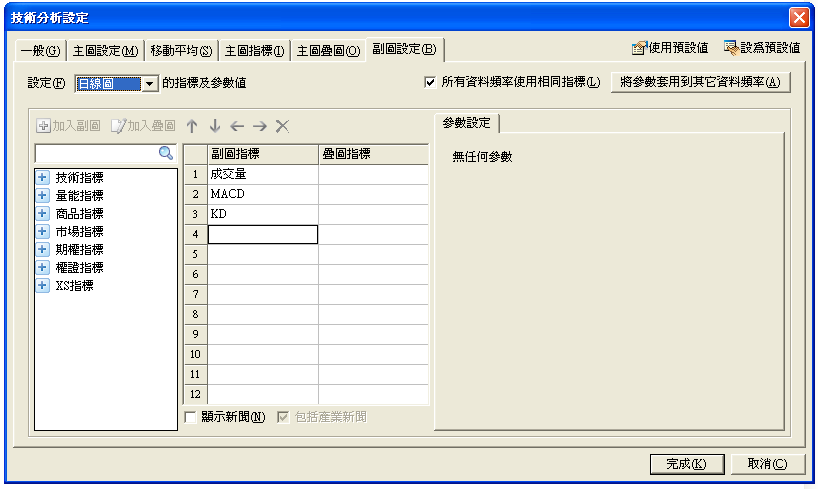
Task: Switch to the 主圖疊圖(O) tab
Action: click(328, 51)
